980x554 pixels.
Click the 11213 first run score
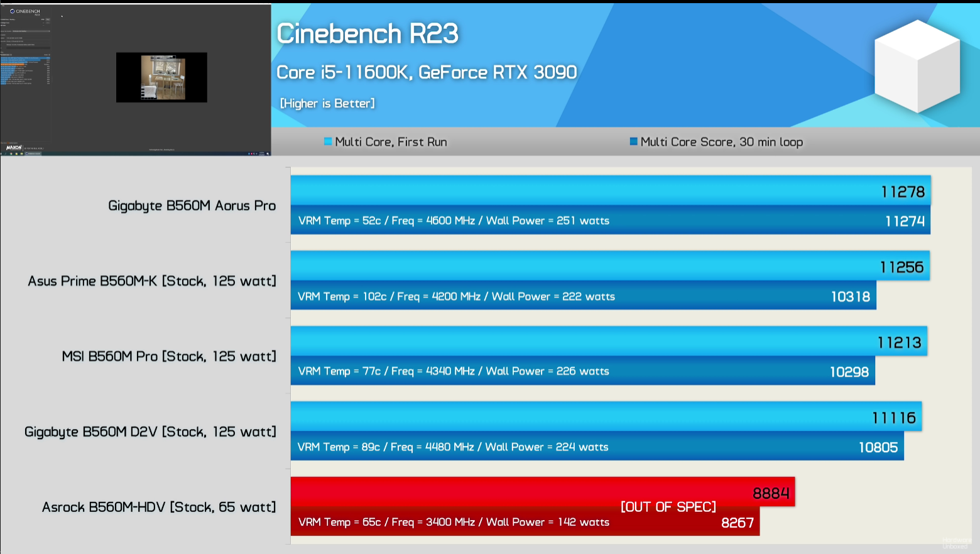click(x=899, y=343)
